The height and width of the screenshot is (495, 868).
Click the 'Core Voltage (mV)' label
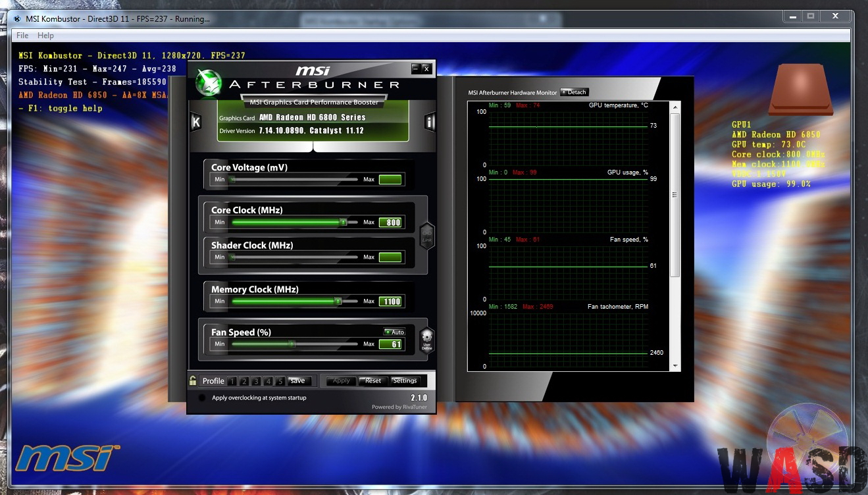pos(249,167)
